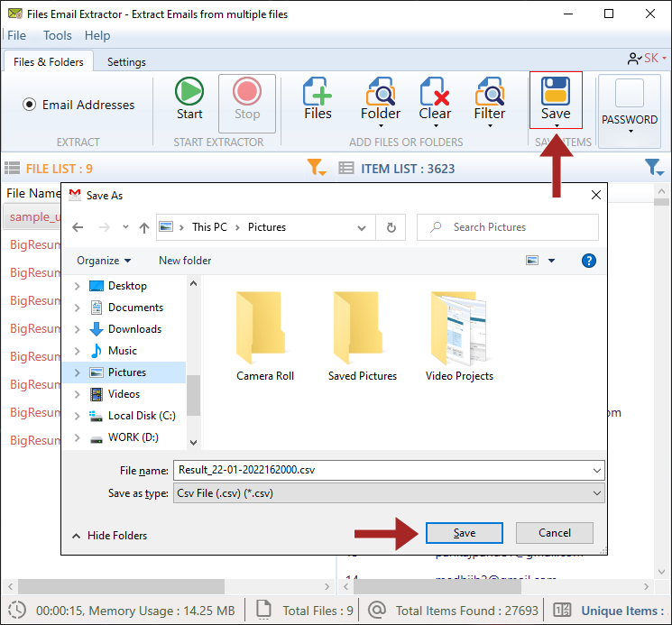Viewport: 672px width, 625px height.
Task: Expand the Desktop tree node
Action: 78,286
